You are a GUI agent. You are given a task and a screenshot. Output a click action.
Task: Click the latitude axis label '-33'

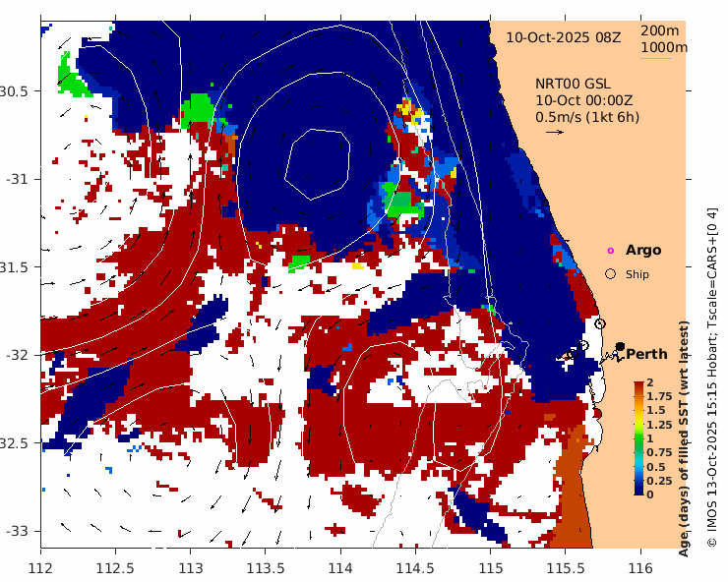click(17, 531)
